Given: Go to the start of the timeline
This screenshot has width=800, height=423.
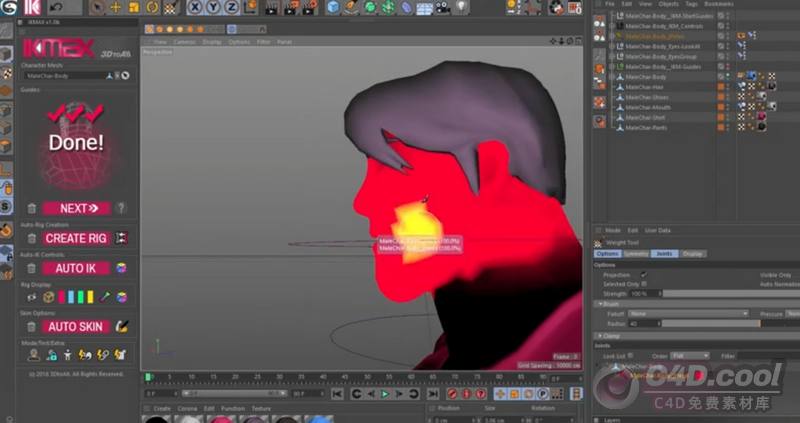Looking at the screenshot, I should [337, 394].
